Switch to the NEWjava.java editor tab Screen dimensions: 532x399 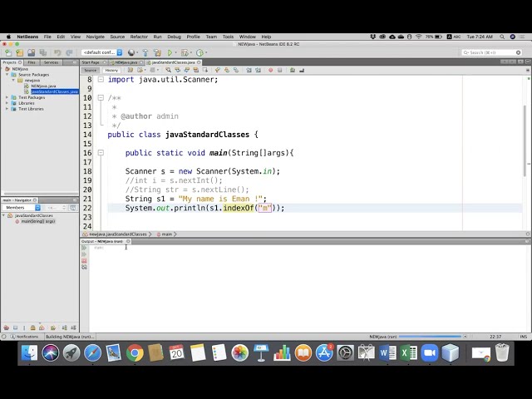pos(126,62)
